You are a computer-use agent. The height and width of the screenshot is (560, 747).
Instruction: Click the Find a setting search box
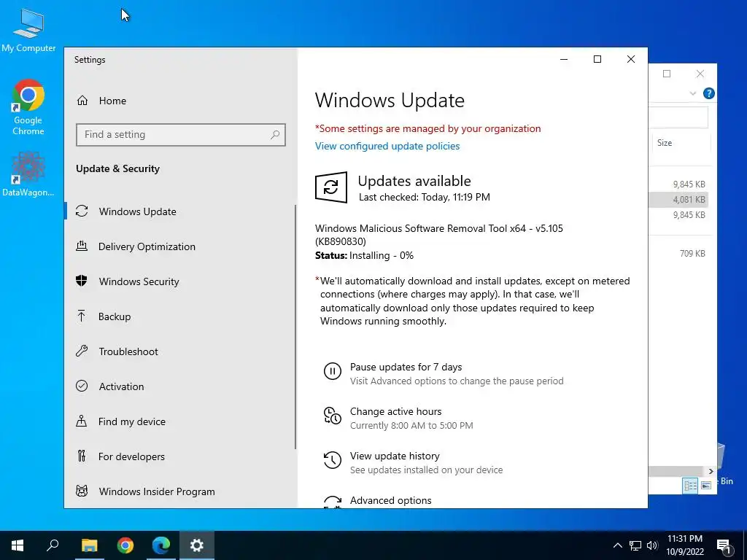click(181, 135)
